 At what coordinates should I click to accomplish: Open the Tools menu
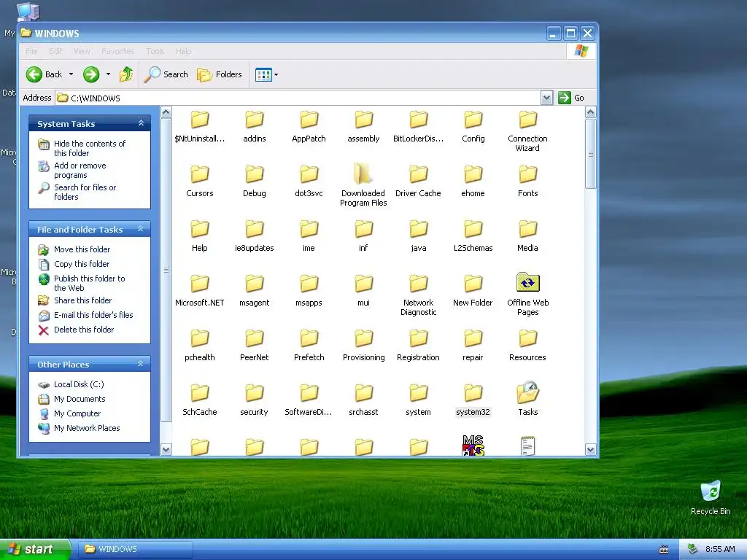[x=155, y=51]
